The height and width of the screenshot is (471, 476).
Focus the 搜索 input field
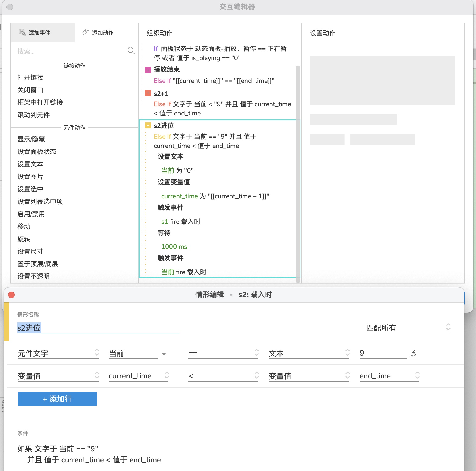(x=71, y=51)
